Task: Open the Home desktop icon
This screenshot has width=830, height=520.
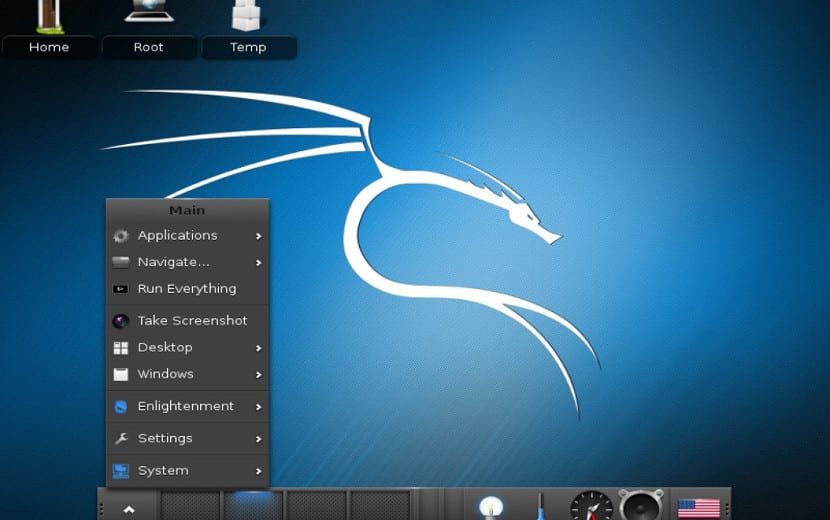Action: pyautogui.click(x=50, y=16)
